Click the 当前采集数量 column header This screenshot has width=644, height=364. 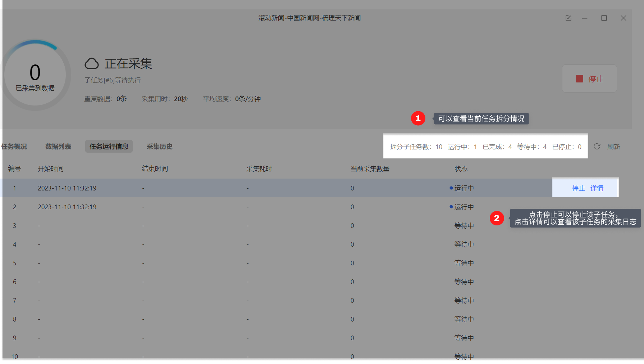370,169
